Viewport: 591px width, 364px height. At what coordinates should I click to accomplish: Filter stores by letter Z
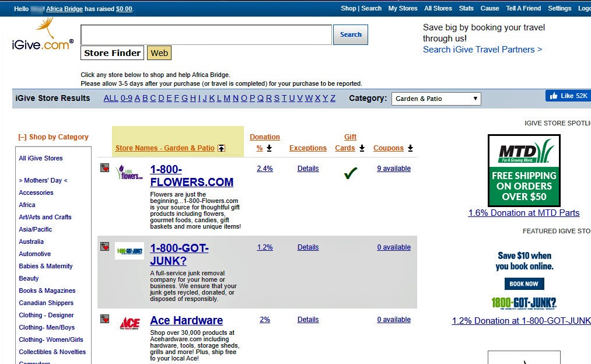[x=333, y=99]
